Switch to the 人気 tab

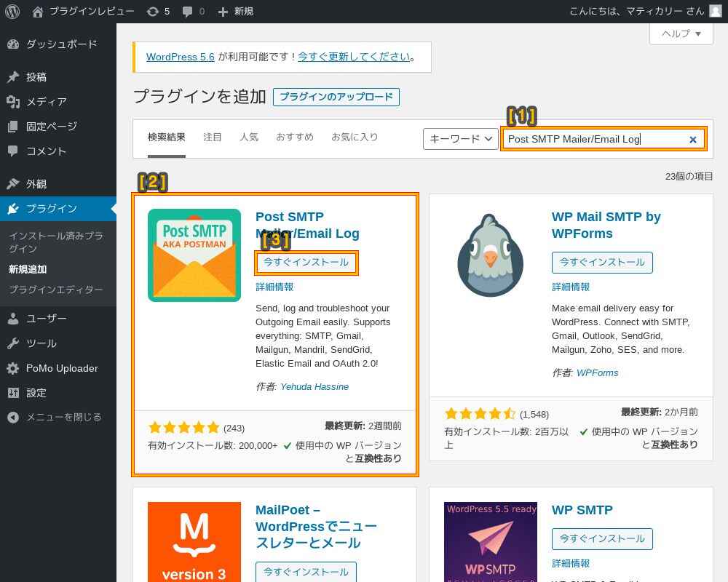click(249, 137)
